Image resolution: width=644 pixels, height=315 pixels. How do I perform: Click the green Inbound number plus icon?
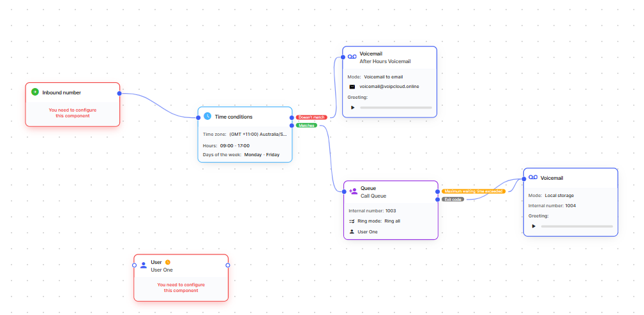coord(35,92)
